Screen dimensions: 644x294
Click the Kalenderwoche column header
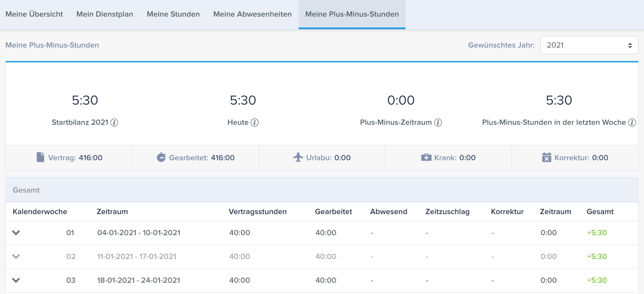pyautogui.click(x=40, y=212)
